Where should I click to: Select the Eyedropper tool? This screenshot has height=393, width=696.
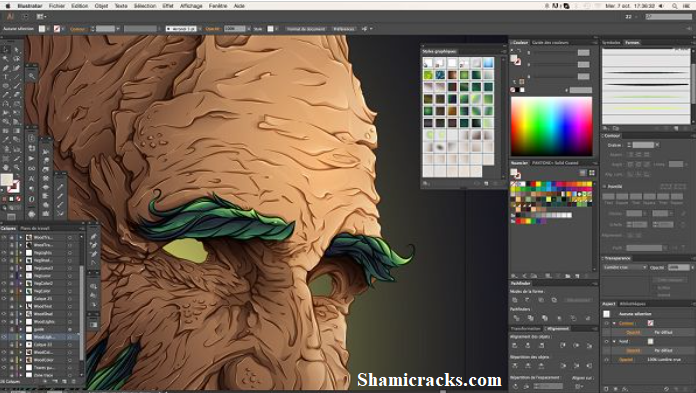[x=5, y=139]
